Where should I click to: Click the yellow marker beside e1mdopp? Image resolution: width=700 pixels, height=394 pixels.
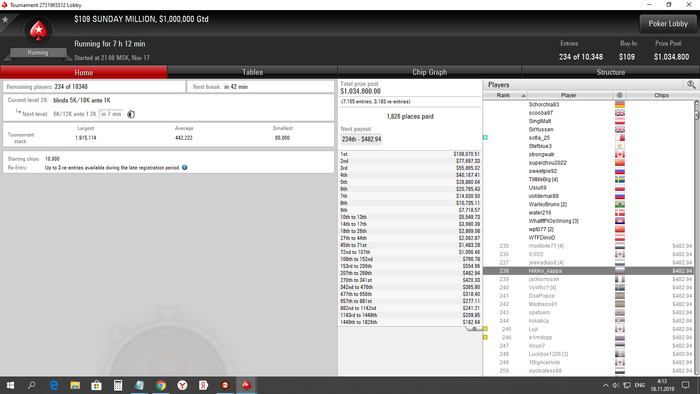[485, 337]
